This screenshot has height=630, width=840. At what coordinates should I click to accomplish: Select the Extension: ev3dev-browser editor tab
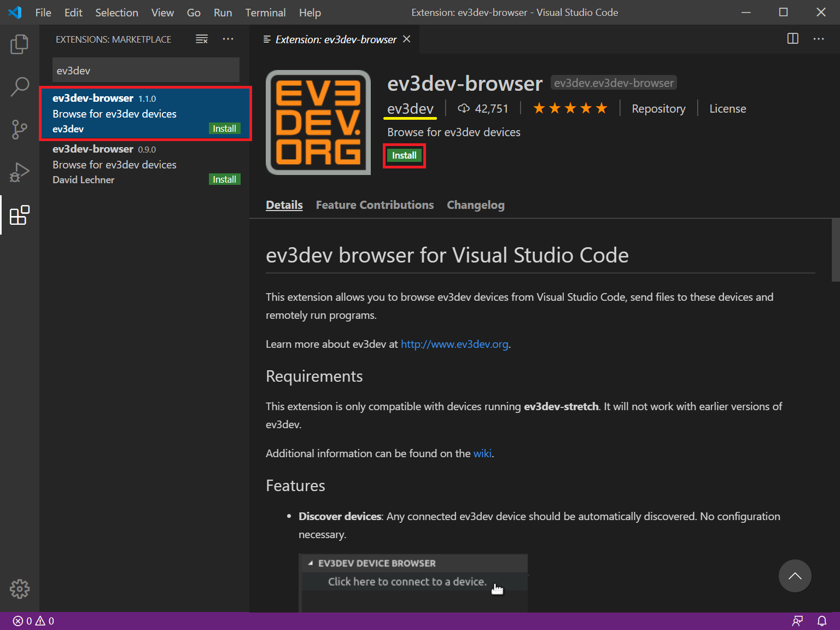(x=335, y=39)
